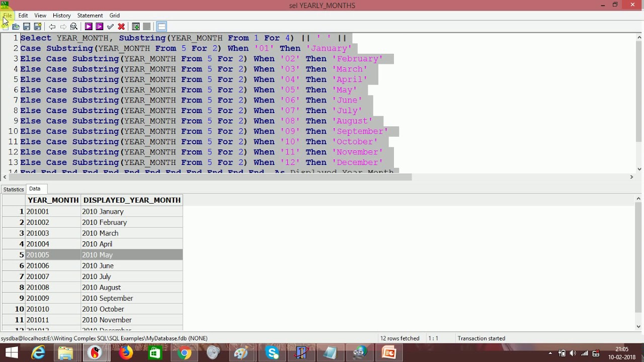Viewport: 644px width, 362px height.
Task: Execute the statement with purple play icon
Action: click(89, 27)
